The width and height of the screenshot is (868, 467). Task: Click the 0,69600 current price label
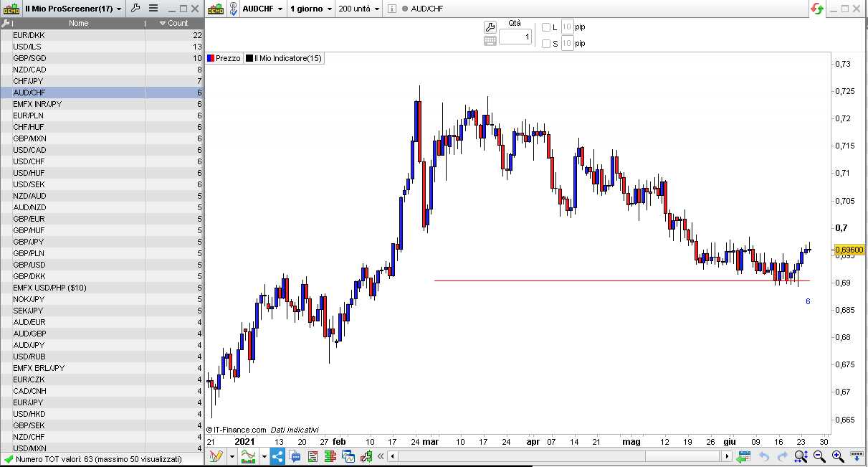(849, 250)
